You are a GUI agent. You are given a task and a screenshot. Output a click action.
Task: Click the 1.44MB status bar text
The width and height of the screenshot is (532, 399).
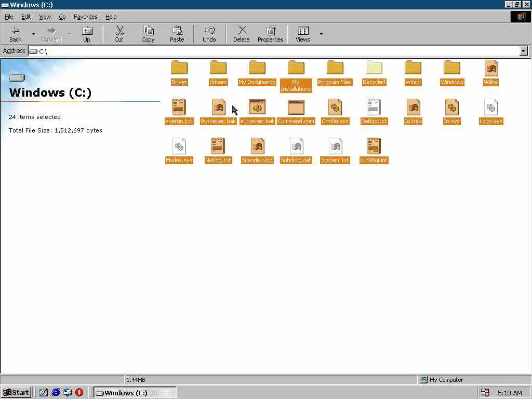[x=136, y=380]
